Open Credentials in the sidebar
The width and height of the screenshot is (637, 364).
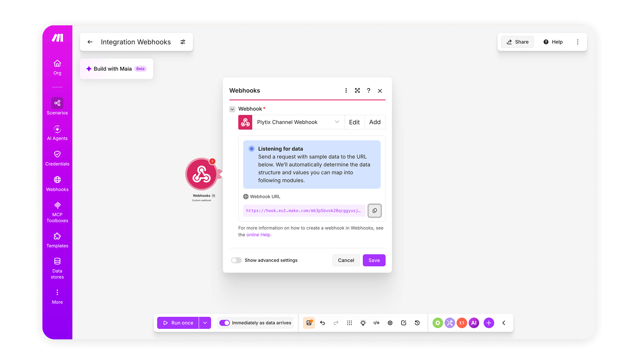(x=57, y=158)
